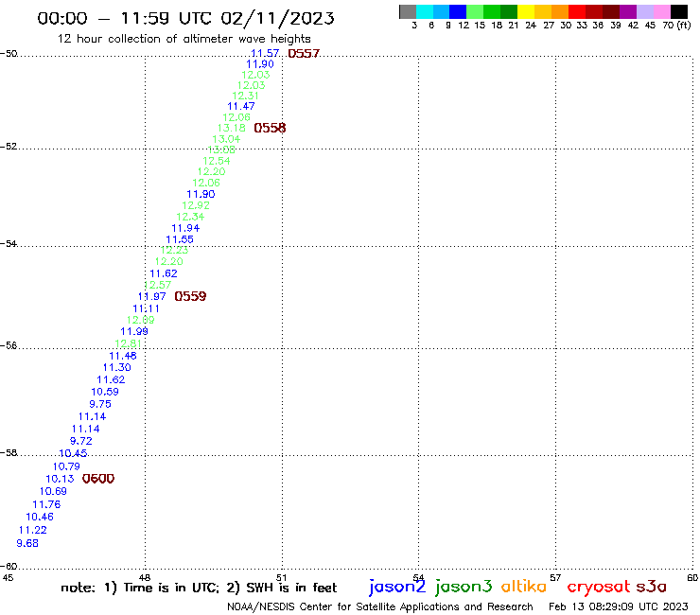
Task: Click the wave height value 12.92
Action: (x=196, y=205)
